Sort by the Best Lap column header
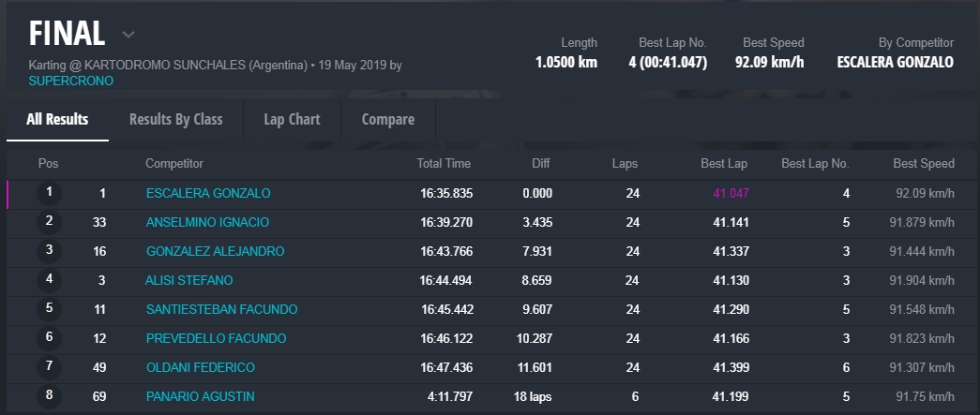980x415 pixels. pos(724,163)
